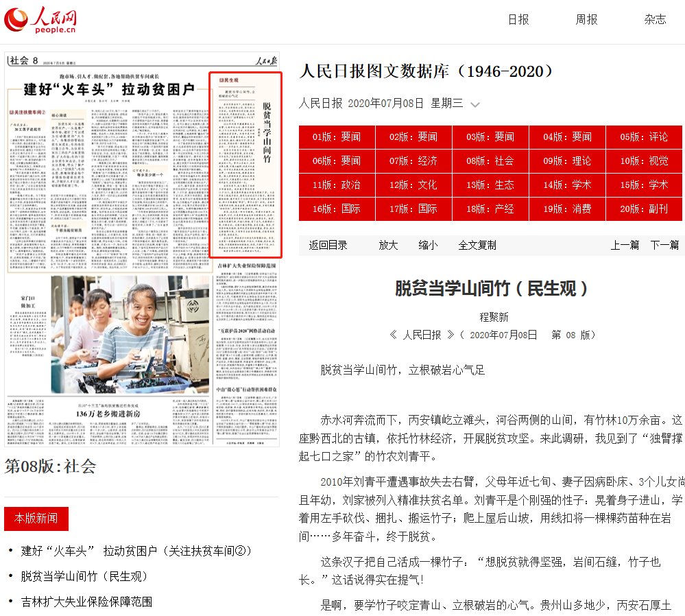Select the 本版新闻 tab
This screenshot has width=685, height=616.
pyautogui.click(x=36, y=519)
